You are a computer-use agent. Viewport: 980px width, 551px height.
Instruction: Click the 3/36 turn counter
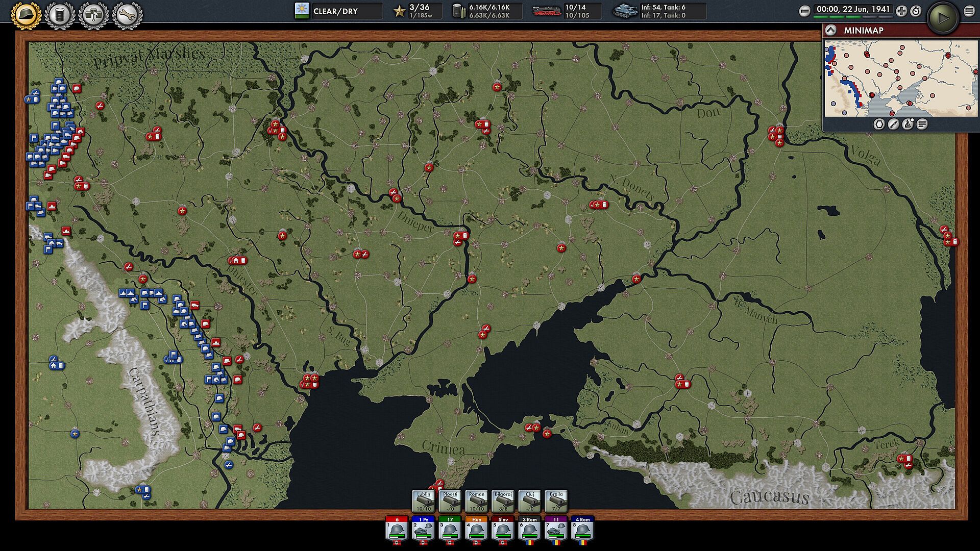(419, 7)
